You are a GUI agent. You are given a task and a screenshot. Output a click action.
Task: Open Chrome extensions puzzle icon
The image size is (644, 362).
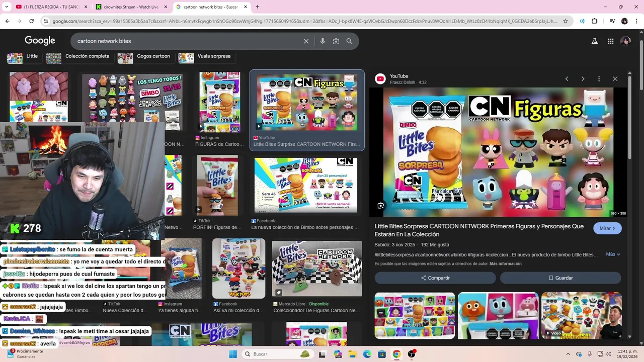click(x=595, y=21)
